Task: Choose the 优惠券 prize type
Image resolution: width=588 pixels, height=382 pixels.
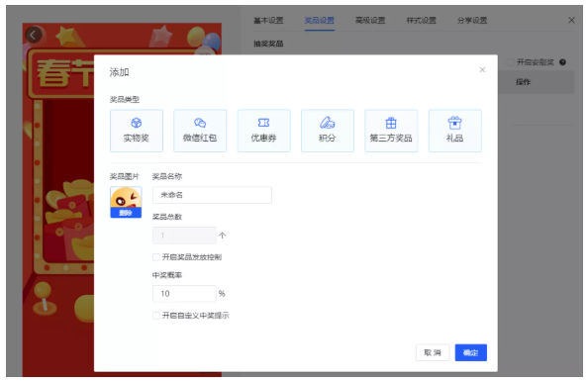Action: tap(263, 131)
